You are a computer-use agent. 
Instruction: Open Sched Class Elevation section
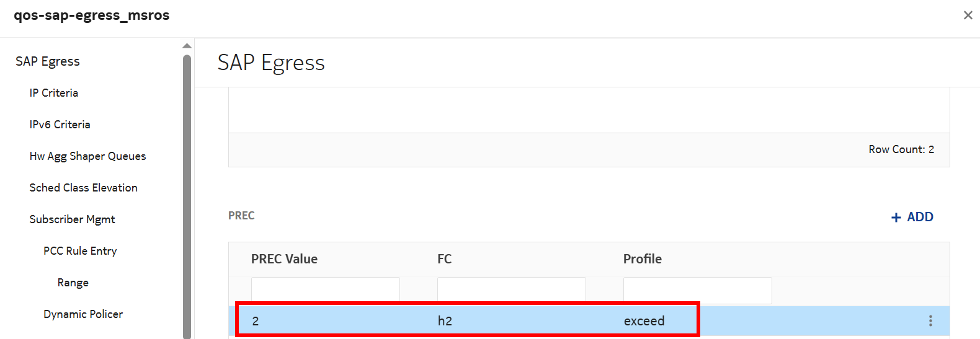(x=83, y=188)
